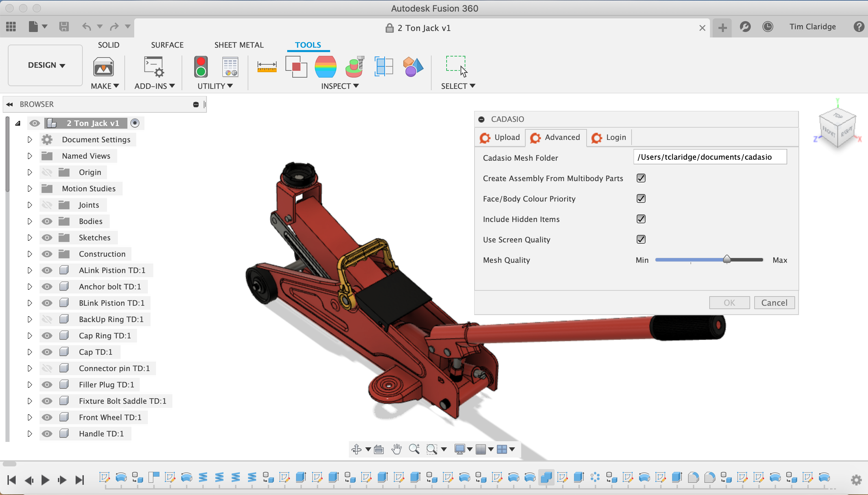Screen dimensions: 868x495
Task: Open Scripts and Add-Ins icon
Action: coord(154,66)
